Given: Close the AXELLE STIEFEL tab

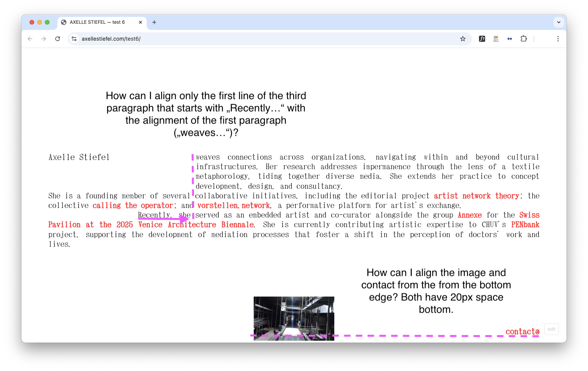Looking at the screenshot, I should (x=140, y=22).
